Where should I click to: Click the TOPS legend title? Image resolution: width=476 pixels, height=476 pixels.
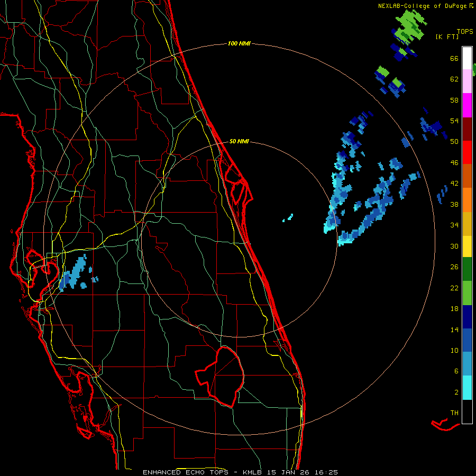click(x=465, y=31)
